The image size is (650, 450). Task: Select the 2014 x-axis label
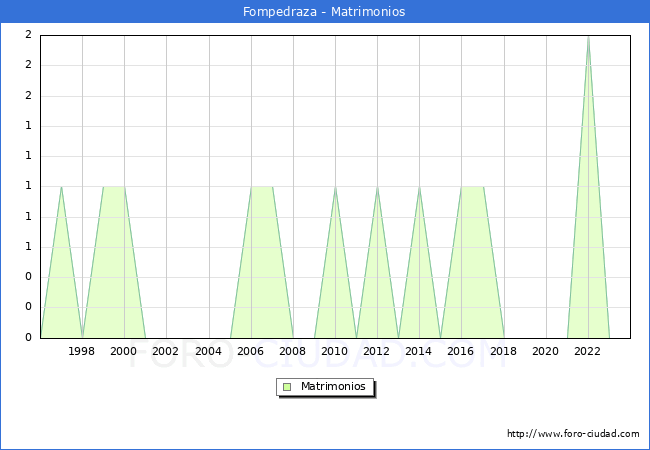tap(419, 351)
